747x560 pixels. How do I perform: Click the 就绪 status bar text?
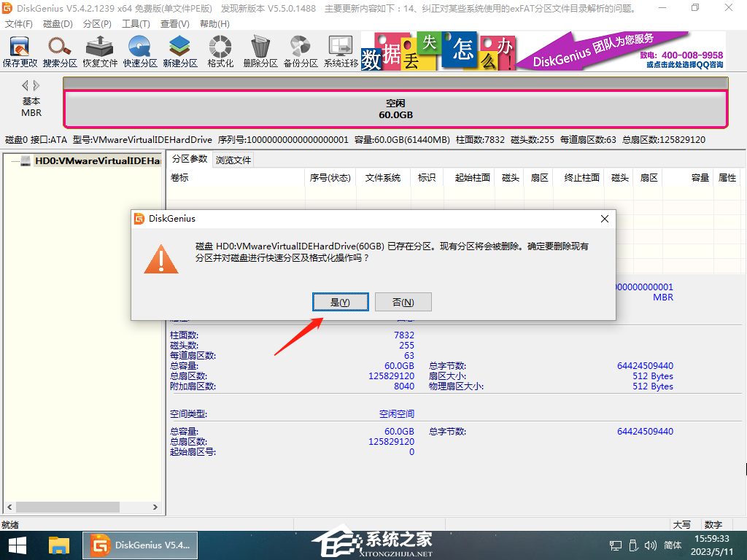[10, 525]
